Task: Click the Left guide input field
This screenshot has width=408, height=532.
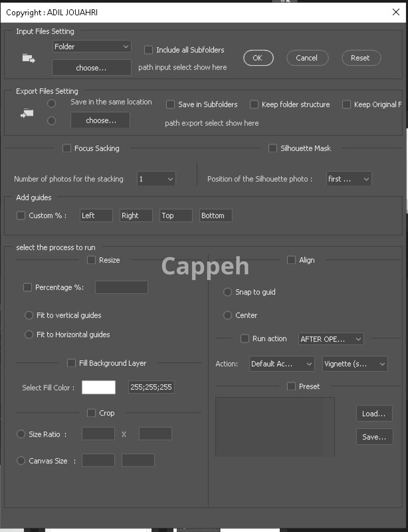Action: 96,215
